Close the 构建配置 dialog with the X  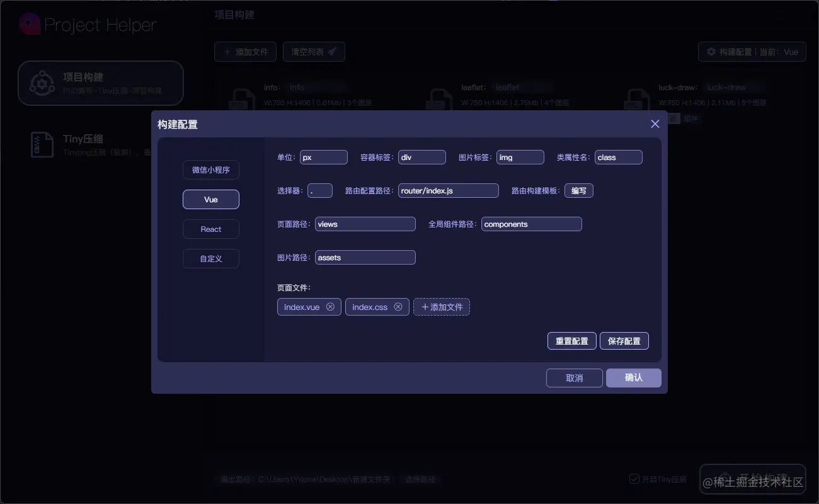655,124
